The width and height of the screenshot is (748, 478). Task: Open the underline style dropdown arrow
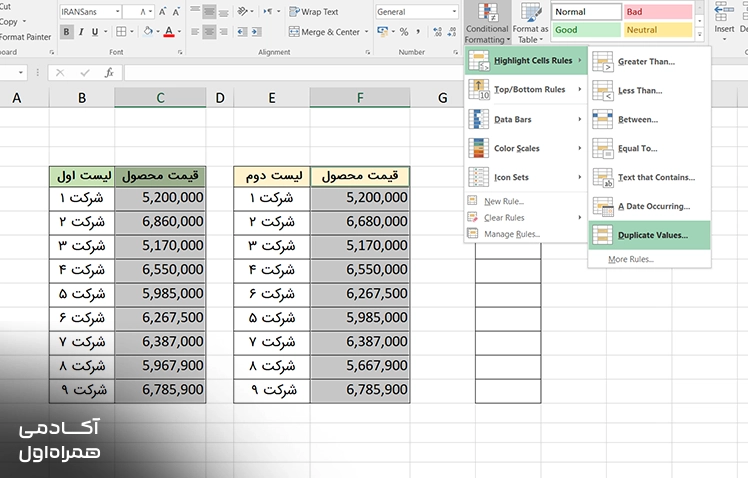(x=105, y=32)
